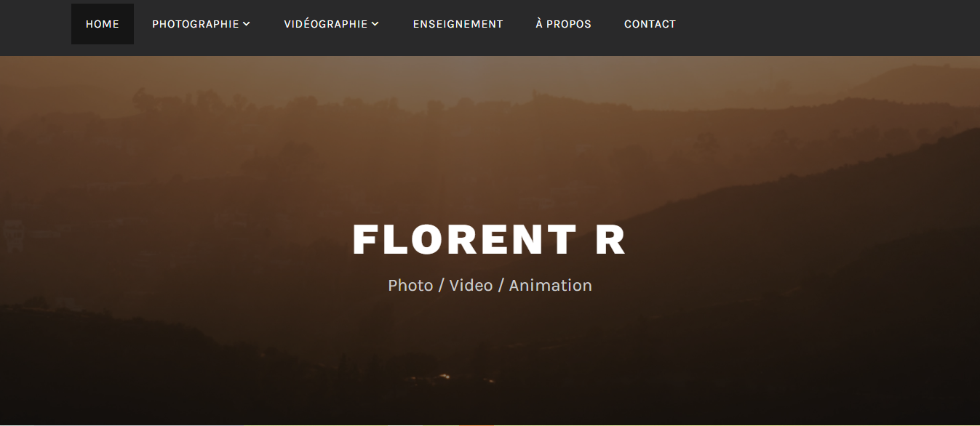
Task: Click the word Video in the tagline
Action: pos(471,285)
